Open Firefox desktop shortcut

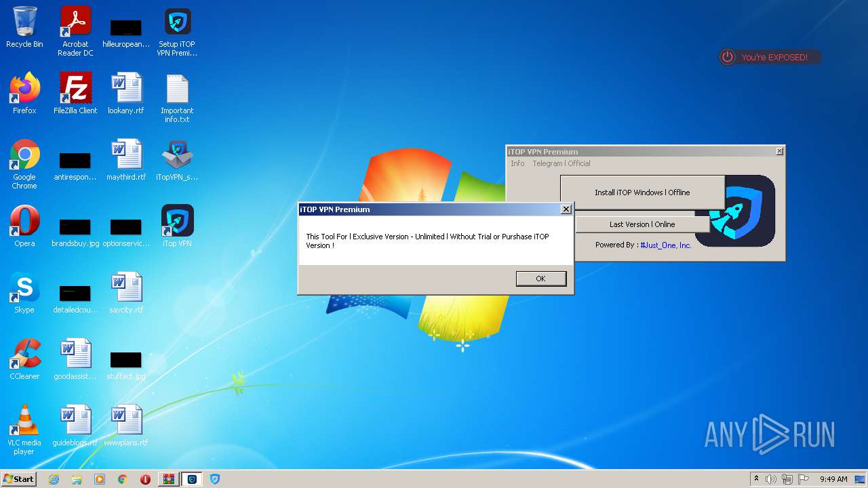24,94
